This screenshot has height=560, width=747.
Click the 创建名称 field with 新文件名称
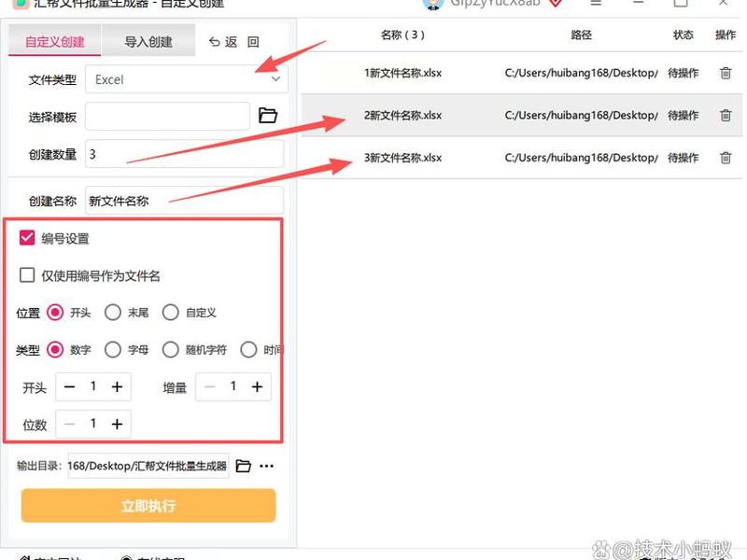184,201
